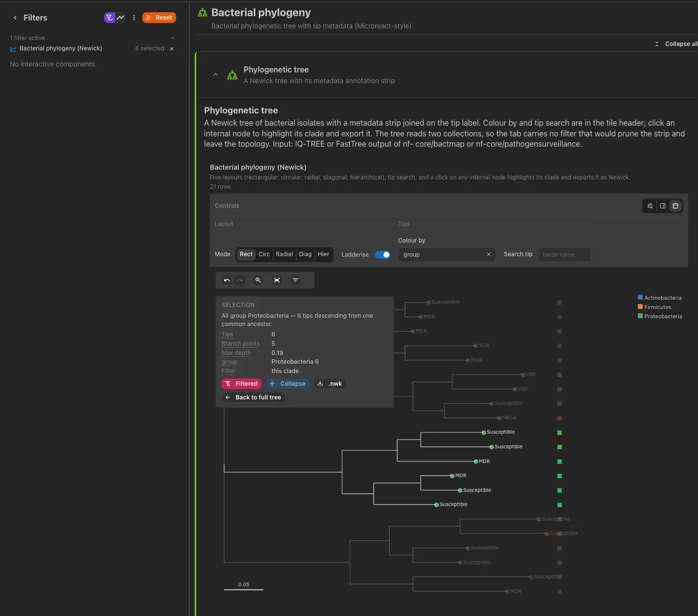Remove the Bacterial phylogeny (Newick) filter
Screen dimensions: 698x616
pos(172,49)
